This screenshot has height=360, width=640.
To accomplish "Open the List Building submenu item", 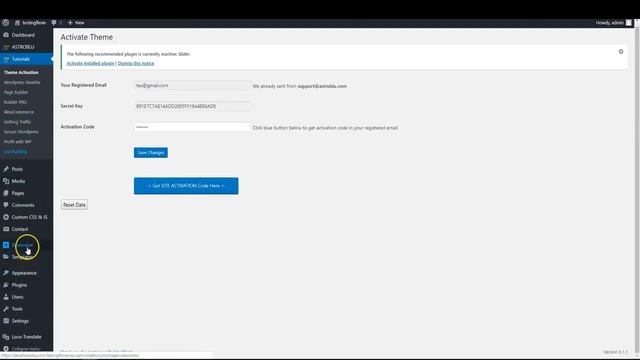I will (x=16, y=151).
